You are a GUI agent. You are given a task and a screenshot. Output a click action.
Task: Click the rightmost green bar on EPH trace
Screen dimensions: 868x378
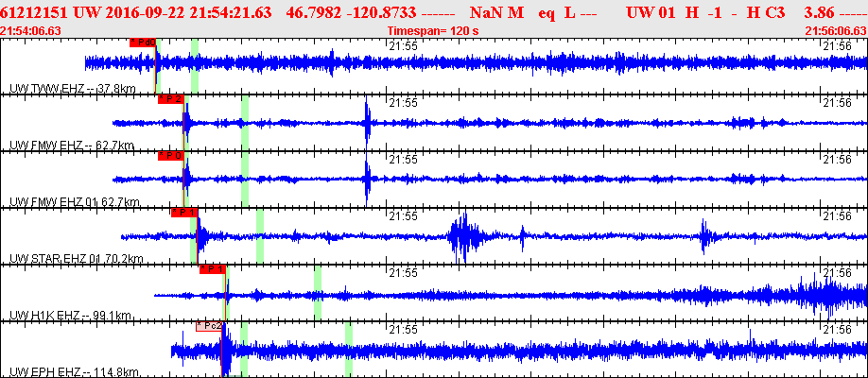(x=349, y=350)
